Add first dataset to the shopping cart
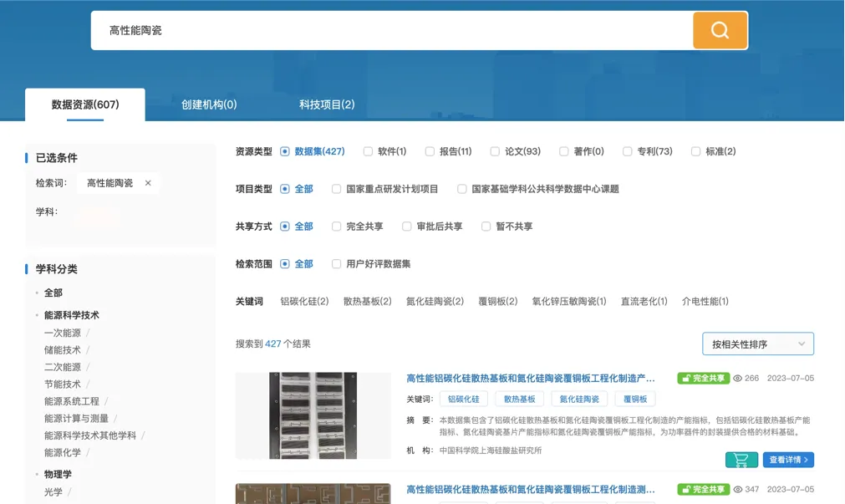The width and height of the screenshot is (845, 504). pos(741,460)
